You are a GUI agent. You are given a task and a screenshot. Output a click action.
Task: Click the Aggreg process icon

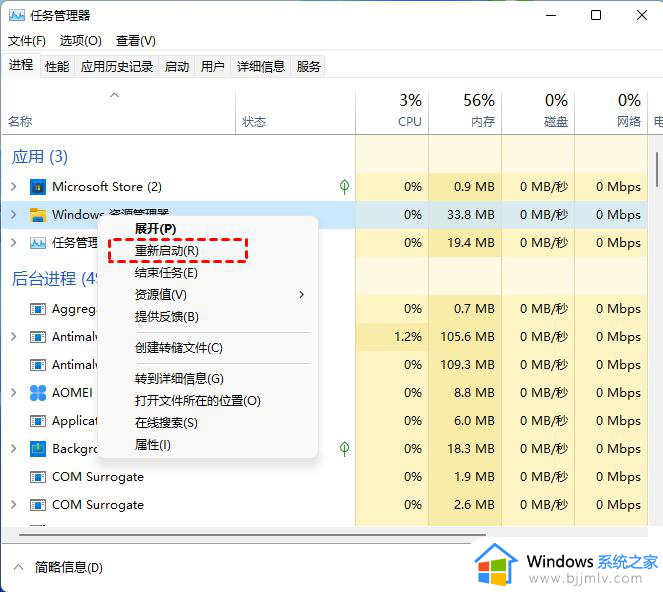tap(38, 309)
